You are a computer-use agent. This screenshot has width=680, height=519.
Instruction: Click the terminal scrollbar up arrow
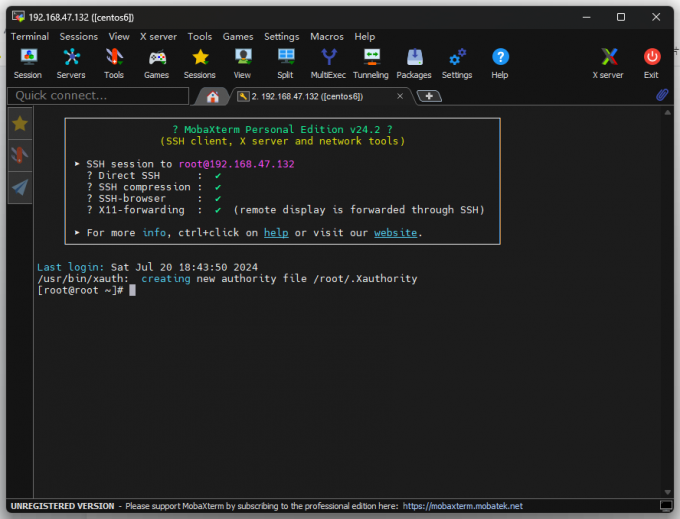click(668, 113)
